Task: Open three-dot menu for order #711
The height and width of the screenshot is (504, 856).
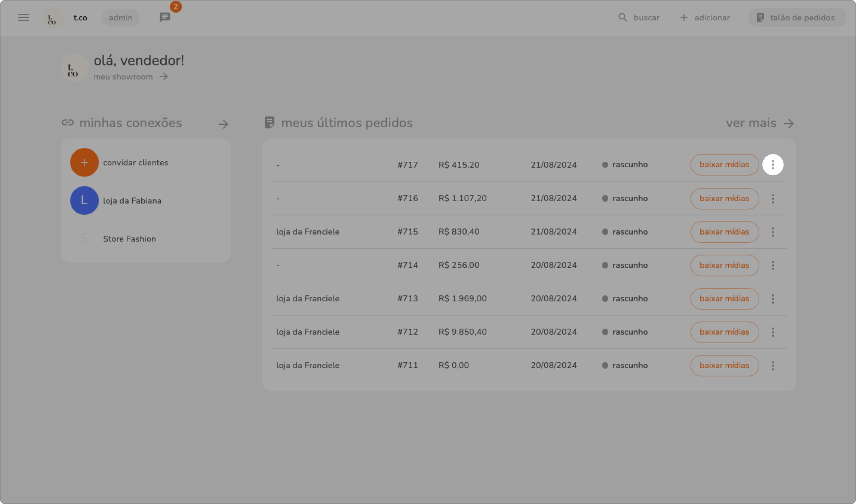Action: [773, 365]
